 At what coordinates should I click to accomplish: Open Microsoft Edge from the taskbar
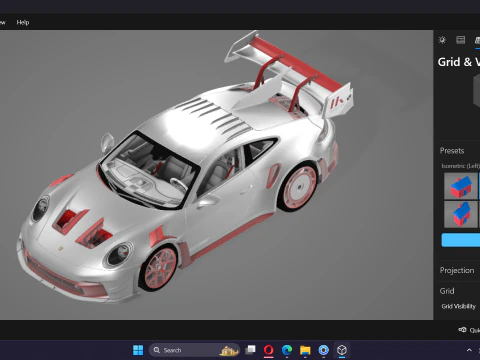point(287,350)
